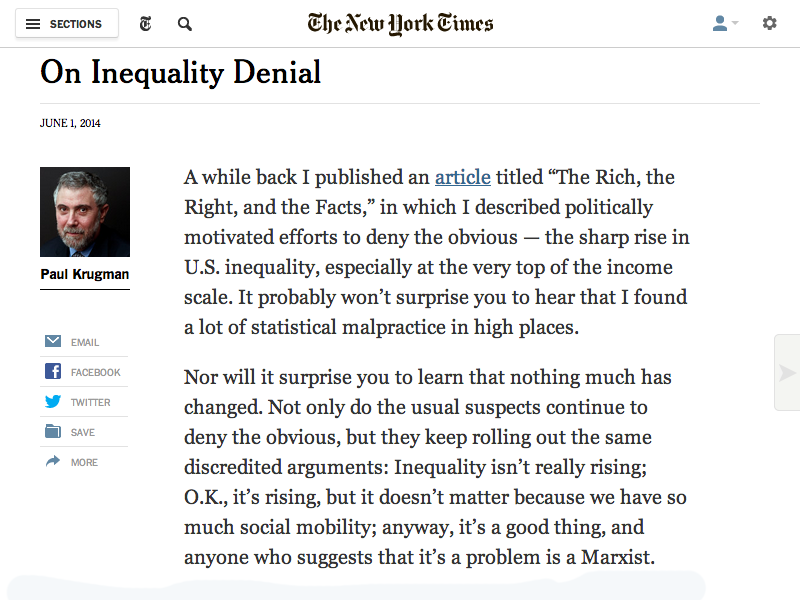The height and width of the screenshot is (600, 800).
Task: Open the settings gear icon
Action: [x=770, y=22]
